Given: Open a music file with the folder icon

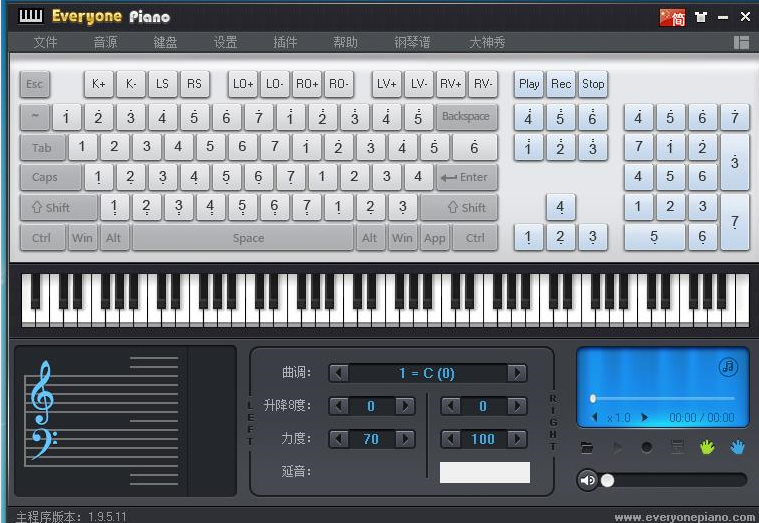Looking at the screenshot, I should (x=587, y=447).
